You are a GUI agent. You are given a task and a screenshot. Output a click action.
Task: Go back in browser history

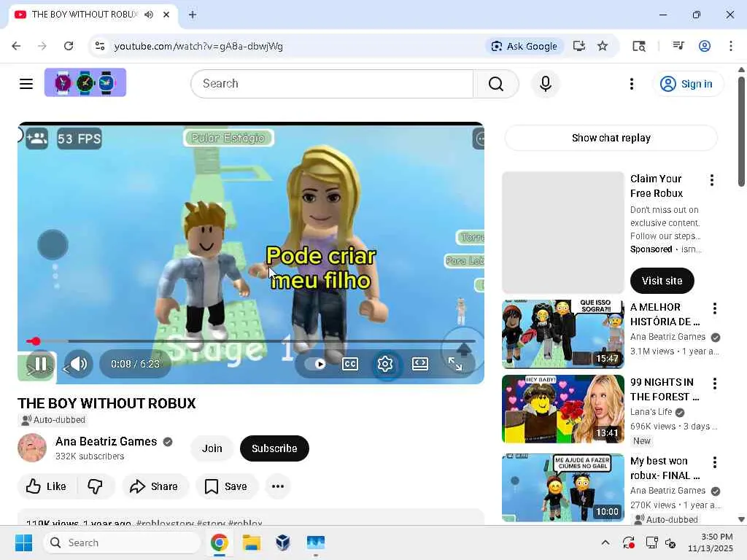click(16, 46)
